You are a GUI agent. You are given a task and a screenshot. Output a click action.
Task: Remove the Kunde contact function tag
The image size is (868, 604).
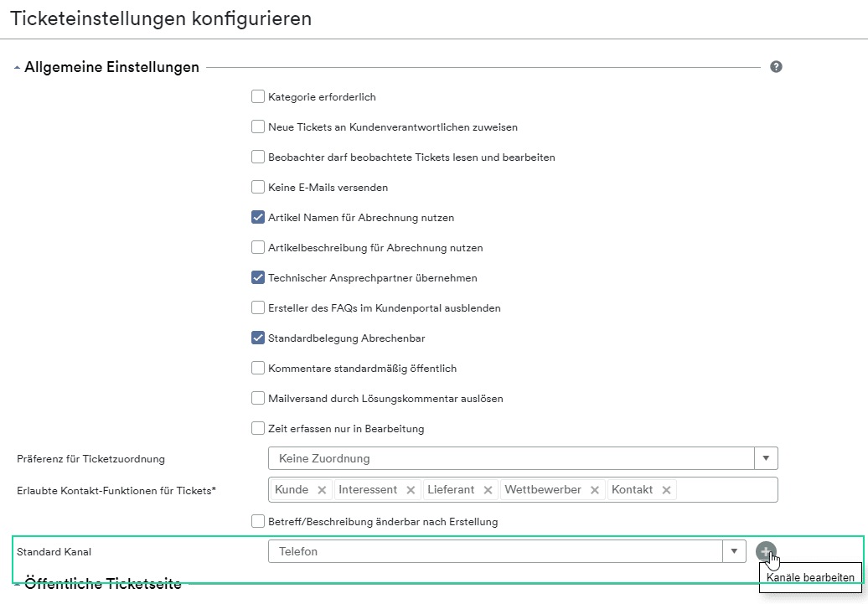[322, 490]
